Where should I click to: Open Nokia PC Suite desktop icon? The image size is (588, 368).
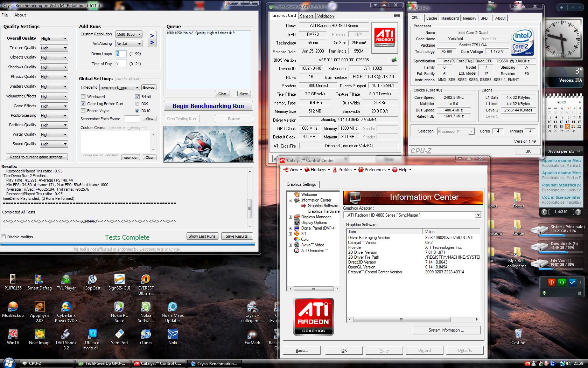pyautogui.click(x=119, y=312)
